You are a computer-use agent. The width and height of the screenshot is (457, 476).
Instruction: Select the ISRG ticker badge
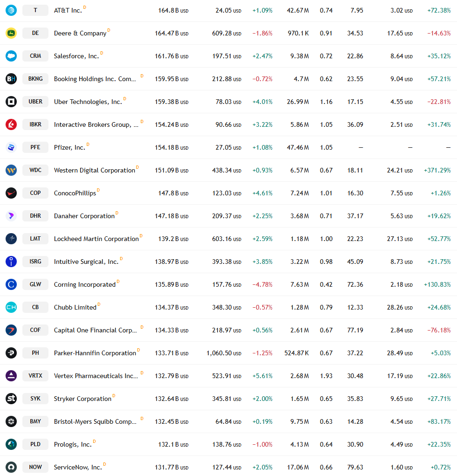tap(35, 262)
